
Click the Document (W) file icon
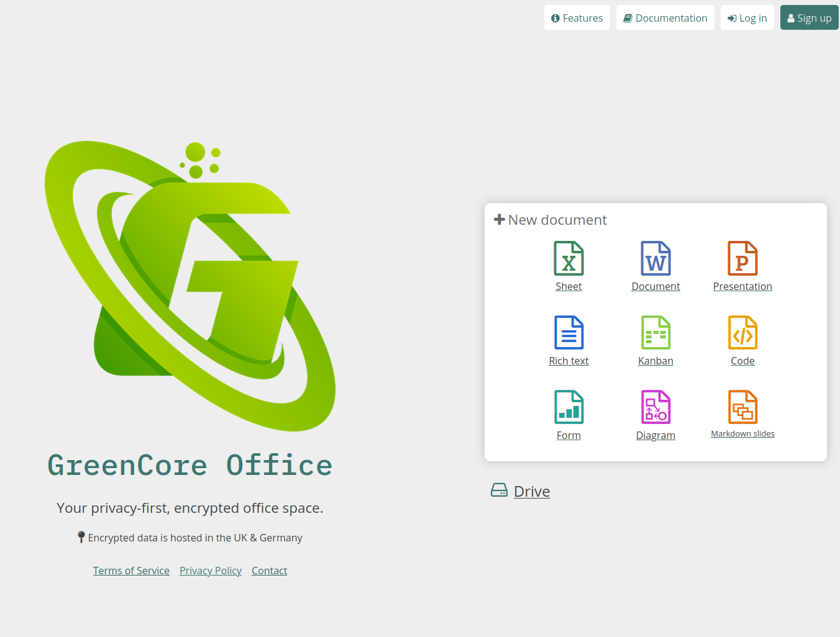655,258
